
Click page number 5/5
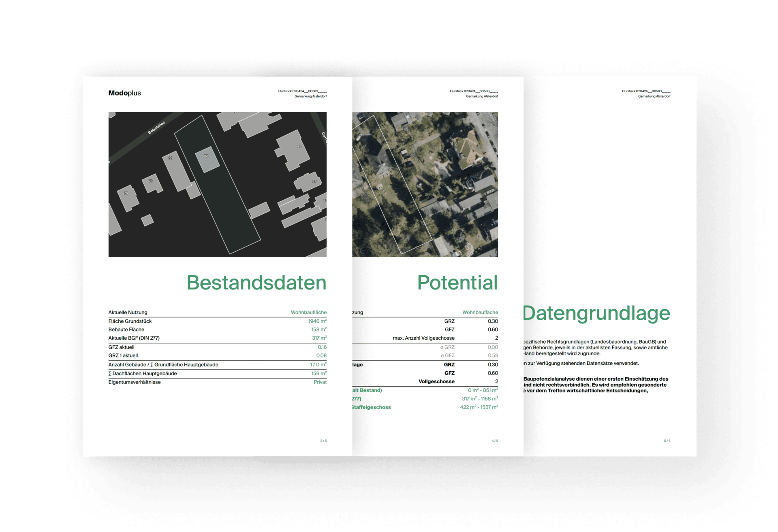point(667,440)
